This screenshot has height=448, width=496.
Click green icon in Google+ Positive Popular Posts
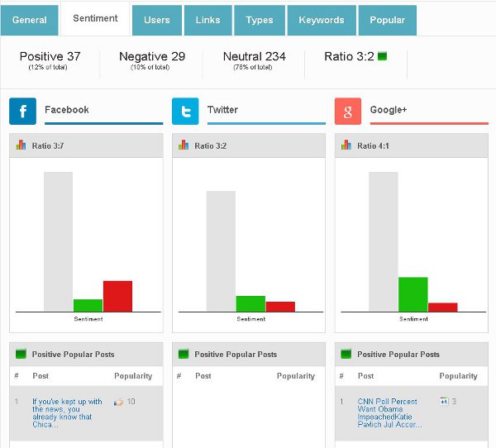[346, 354]
